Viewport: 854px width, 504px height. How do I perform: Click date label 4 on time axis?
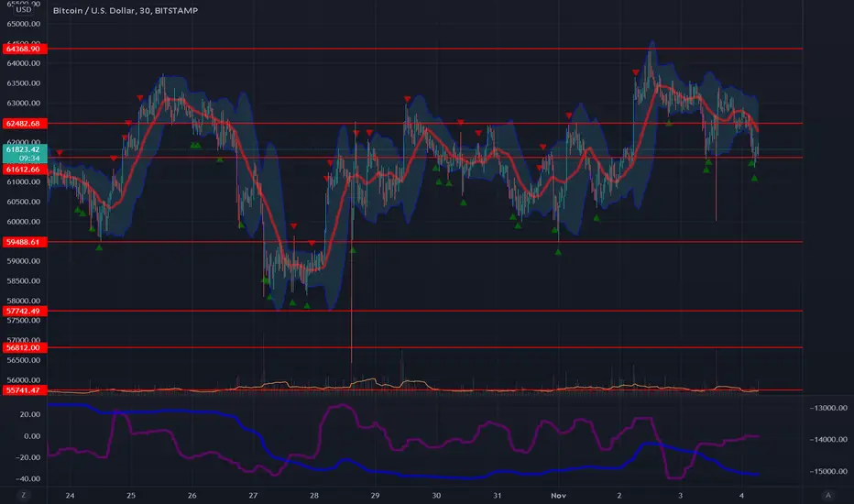[741, 496]
